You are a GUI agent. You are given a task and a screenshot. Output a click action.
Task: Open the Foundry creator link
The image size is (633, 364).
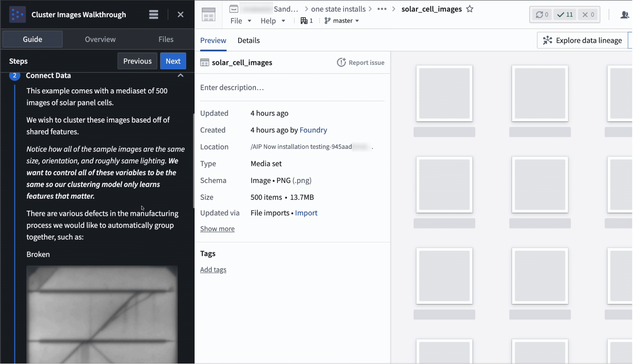(x=313, y=130)
